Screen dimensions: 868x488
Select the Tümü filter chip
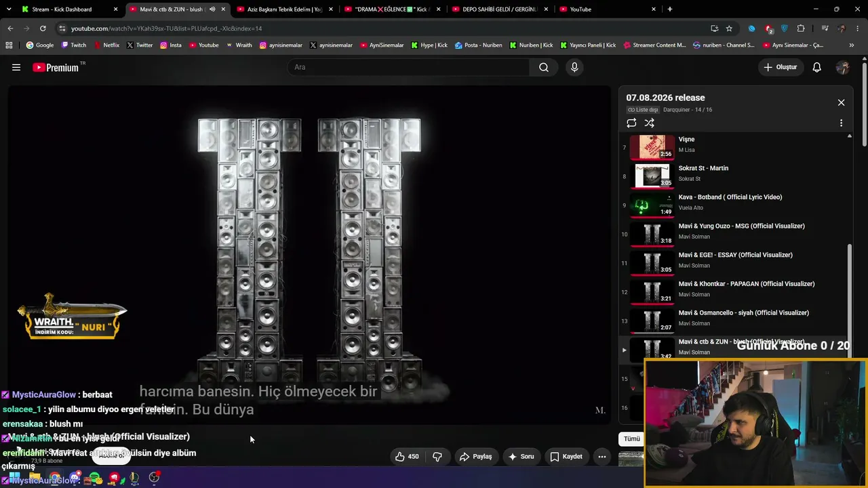click(x=632, y=439)
